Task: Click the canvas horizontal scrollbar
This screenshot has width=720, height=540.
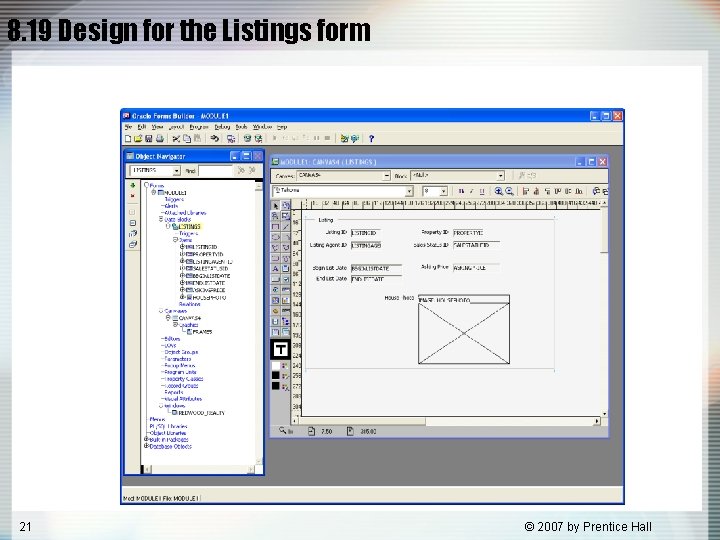Action: coord(448,421)
